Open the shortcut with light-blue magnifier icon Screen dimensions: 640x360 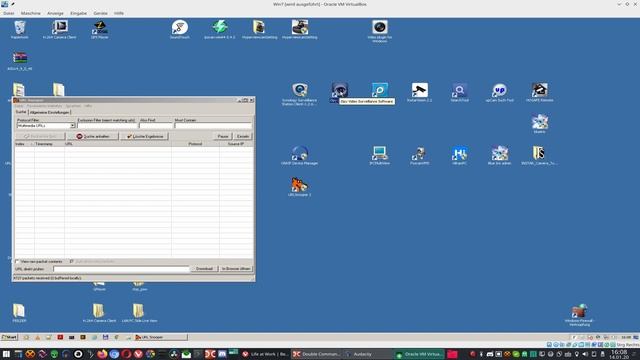pos(380,89)
